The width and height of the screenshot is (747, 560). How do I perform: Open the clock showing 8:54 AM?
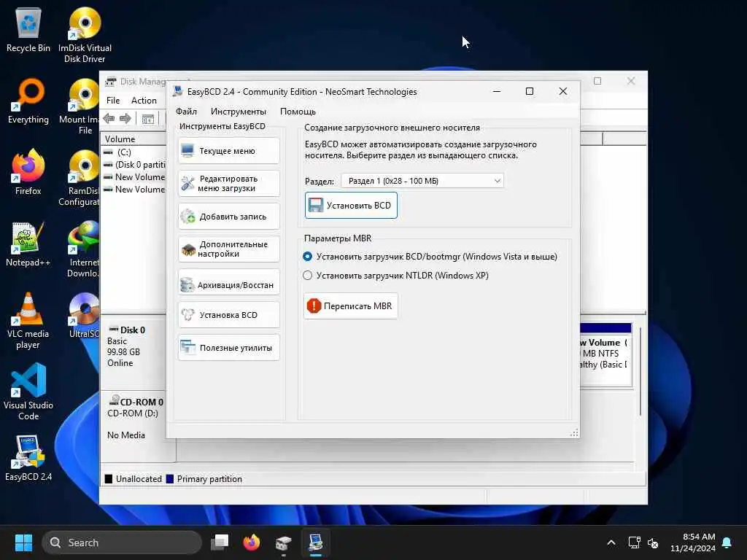pos(693,542)
